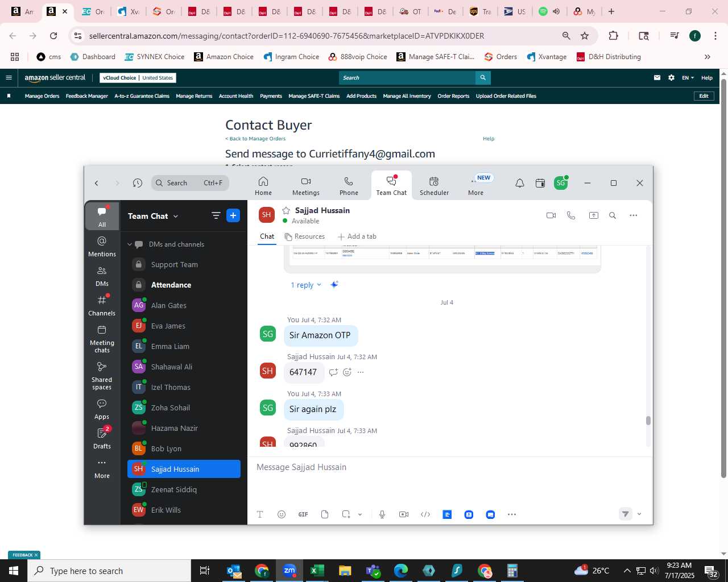Click Windows Start button

(x=14, y=571)
